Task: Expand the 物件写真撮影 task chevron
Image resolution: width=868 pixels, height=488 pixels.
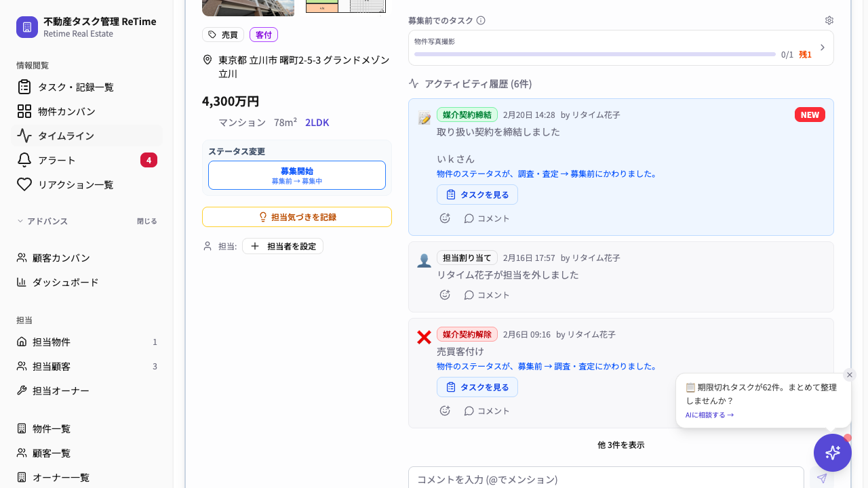Action: pos(823,47)
